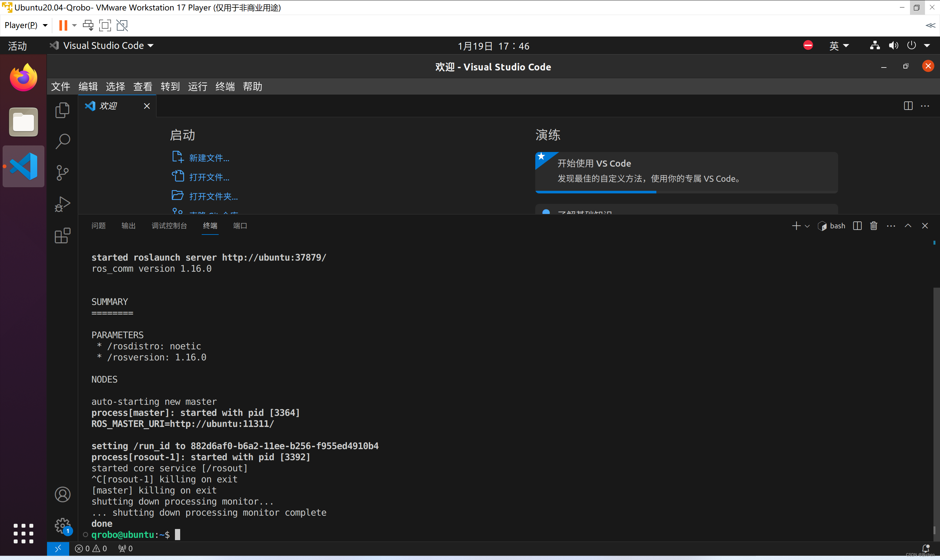
Task: Open the Accounts menu in activity bar
Action: [x=62, y=494]
